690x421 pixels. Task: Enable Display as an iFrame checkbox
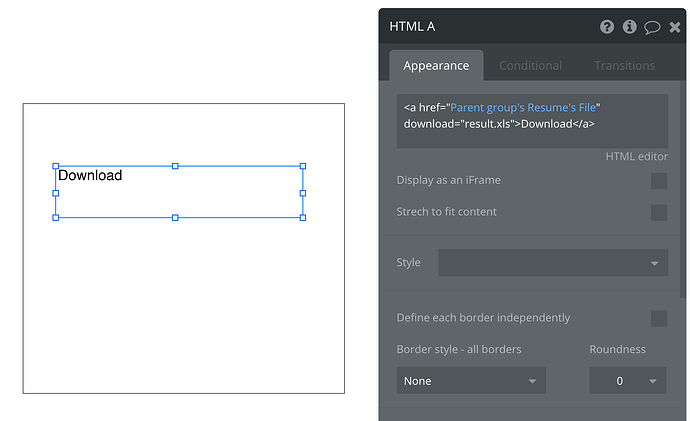(x=659, y=181)
